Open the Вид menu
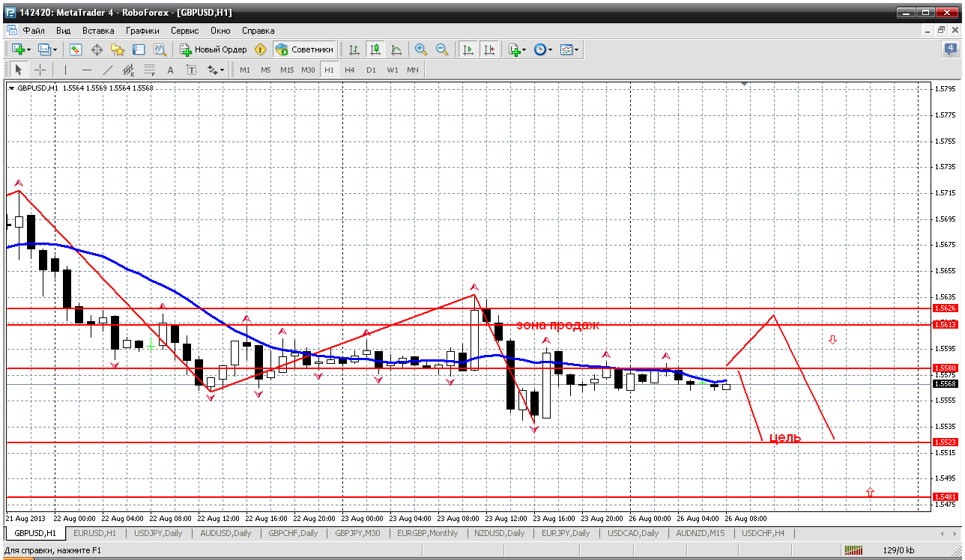The height and width of the screenshot is (560, 965). click(64, 31)
